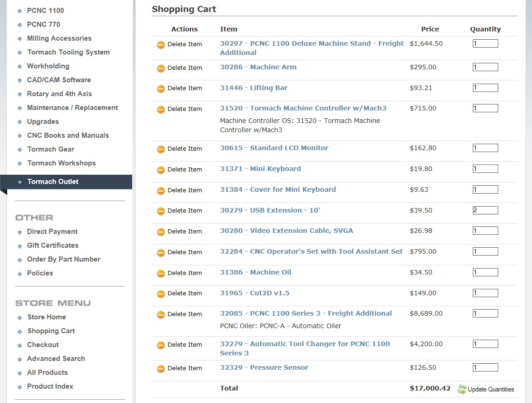Click the green Update Quantities icon
532x403 pixels.
462,389
